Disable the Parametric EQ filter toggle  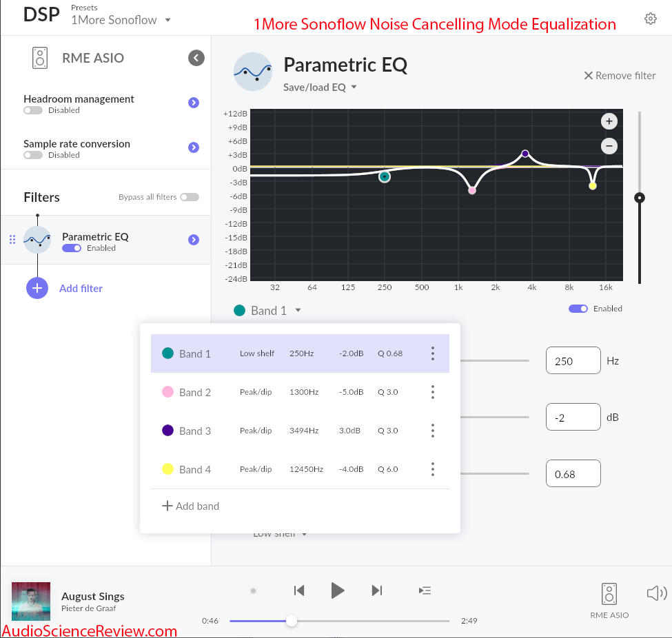pyautogui.click(x=72, y=248)
